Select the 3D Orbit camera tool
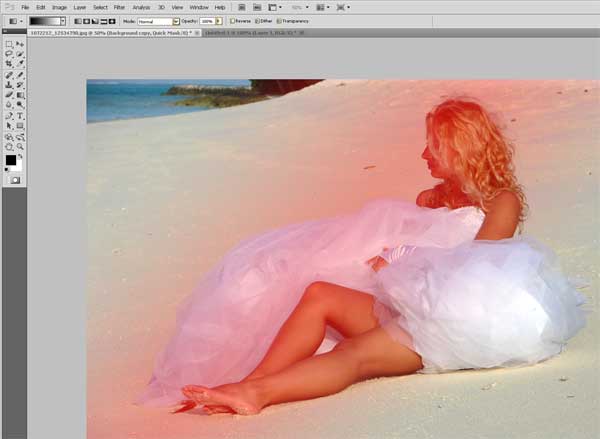The image size is (600, 439). pyautogui.click(x=20, y=137)
